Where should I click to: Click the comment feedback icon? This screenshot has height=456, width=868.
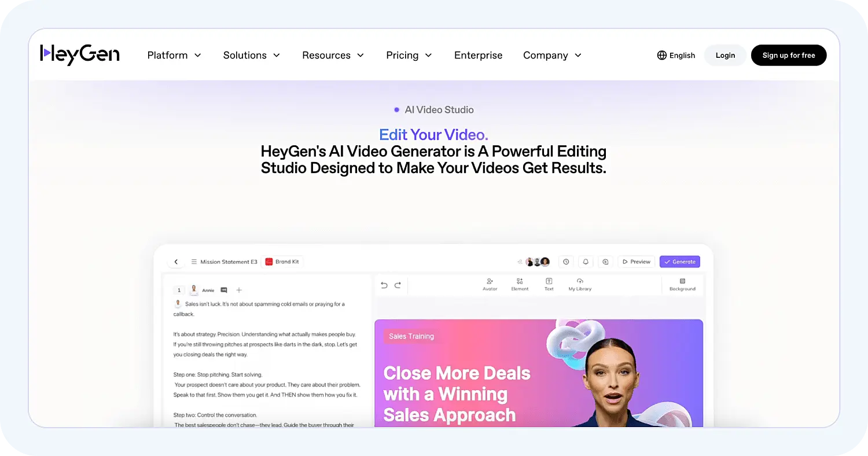[605, 262]
